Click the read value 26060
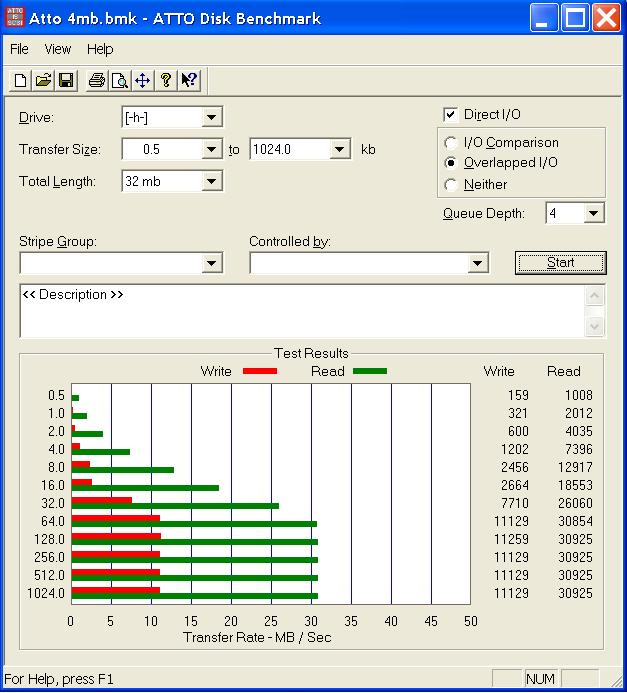This screenshot has height=693, width=627. pos(575,503)
